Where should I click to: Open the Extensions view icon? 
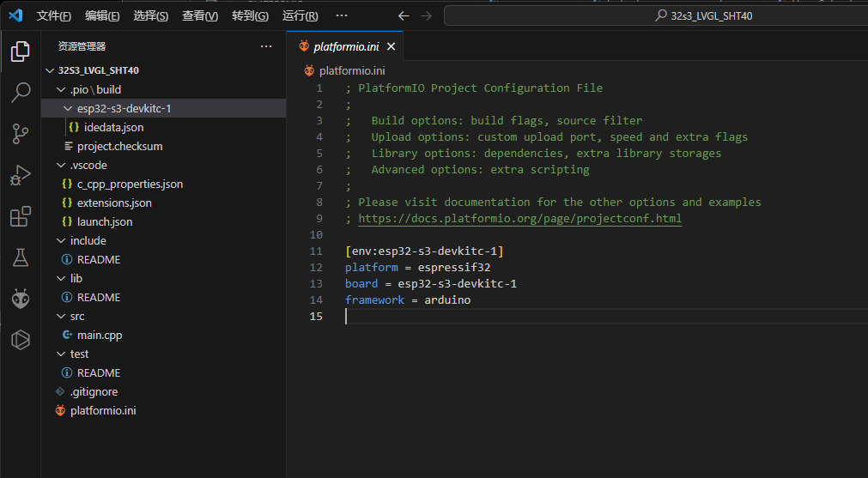[x=20, y=216]
